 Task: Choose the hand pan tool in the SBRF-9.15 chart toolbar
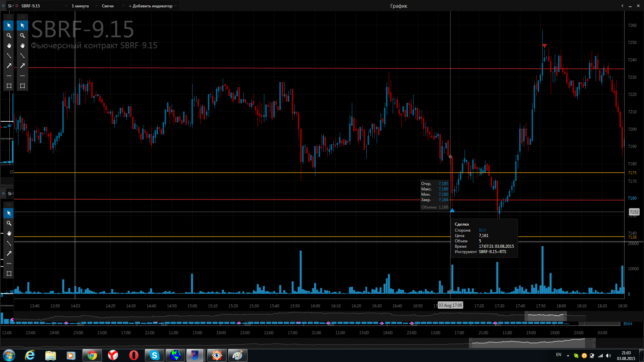coord(22,46)
